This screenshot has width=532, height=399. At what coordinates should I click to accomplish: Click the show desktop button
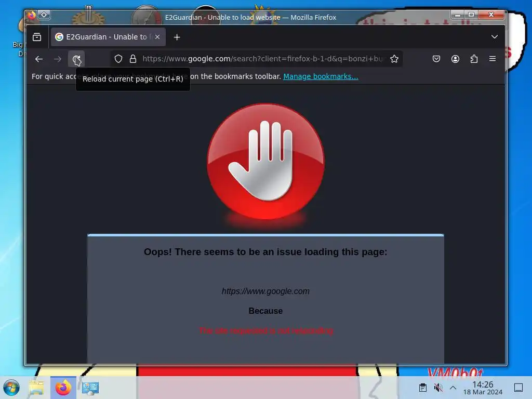[x=518, y=388]
